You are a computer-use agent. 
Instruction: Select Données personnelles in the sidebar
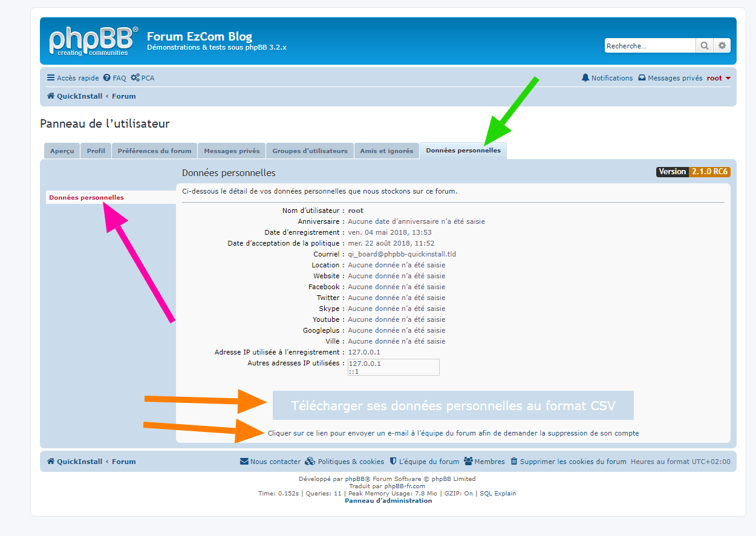point(86,198)
